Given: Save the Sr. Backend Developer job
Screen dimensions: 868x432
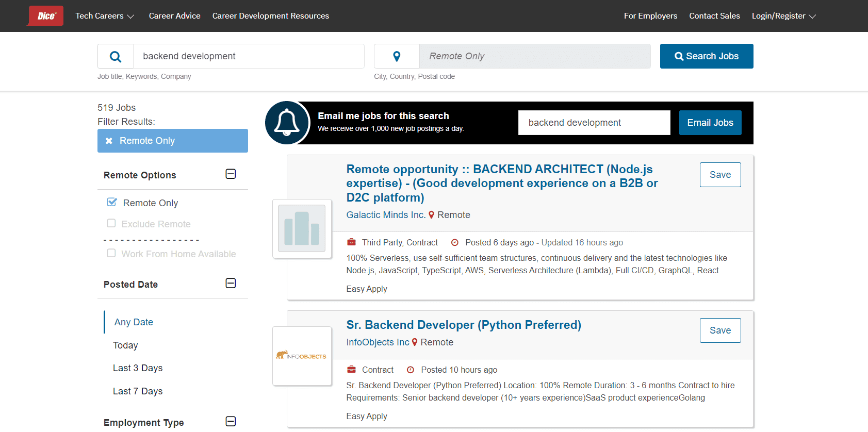Looking at the screenshot, I should [720, 330].
